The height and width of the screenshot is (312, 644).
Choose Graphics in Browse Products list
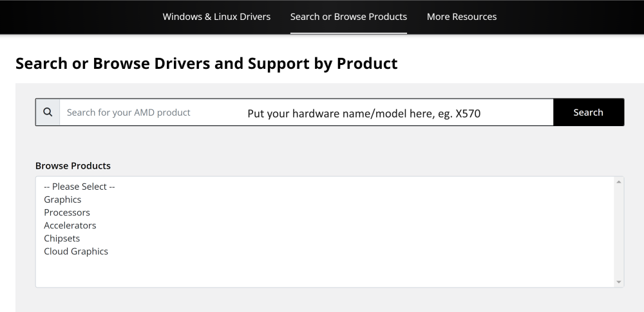pyautogui.click(x=62, y=199)
